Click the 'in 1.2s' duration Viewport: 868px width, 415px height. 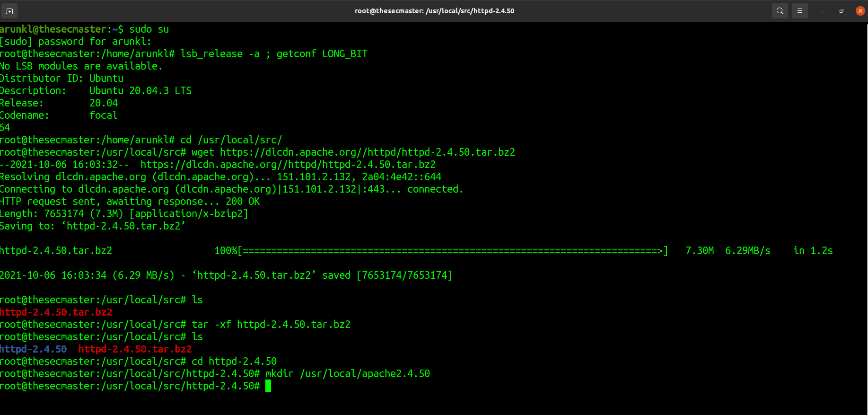coord(813,251)
